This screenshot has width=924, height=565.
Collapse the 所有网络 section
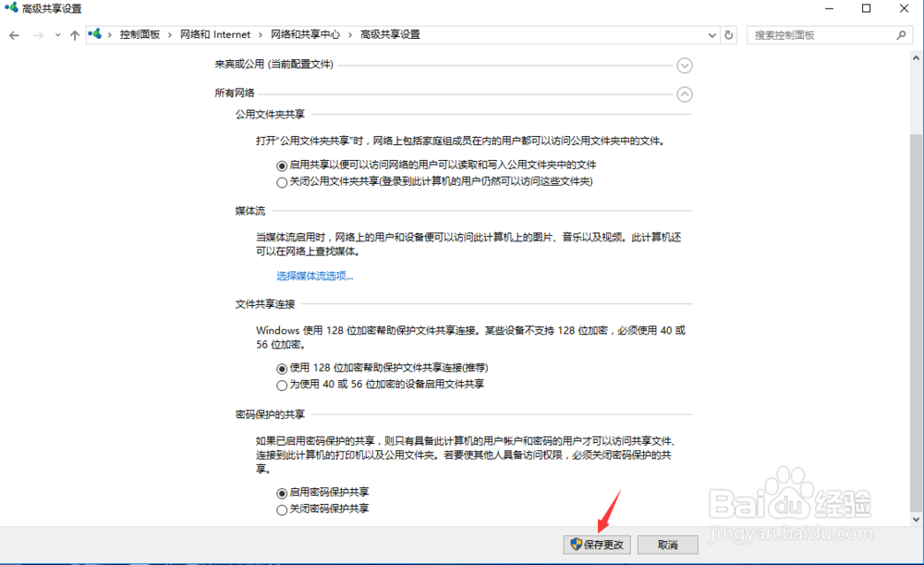684,93
